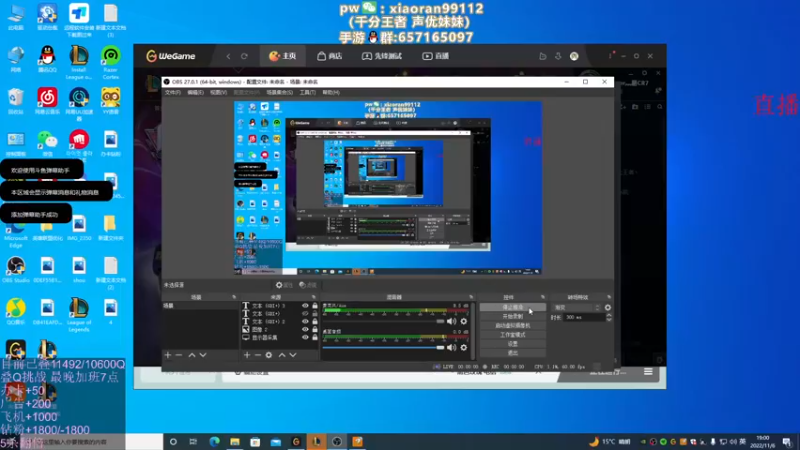The image size is (800, 450).
Task: Pop out the Controls dock
Action: pos(543,297)
